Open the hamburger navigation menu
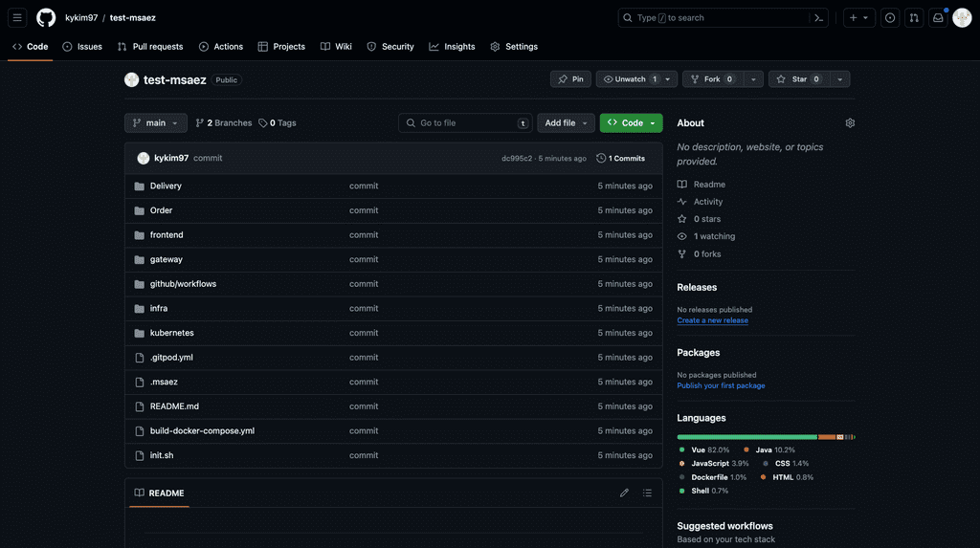Viewport: 980px width, 548px height. pos(17,18)
